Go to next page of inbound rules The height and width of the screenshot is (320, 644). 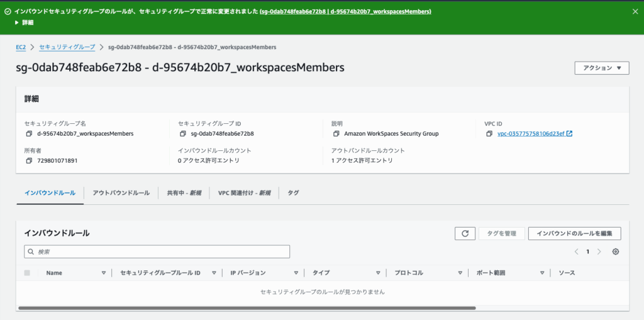click(x=599, y=251)
